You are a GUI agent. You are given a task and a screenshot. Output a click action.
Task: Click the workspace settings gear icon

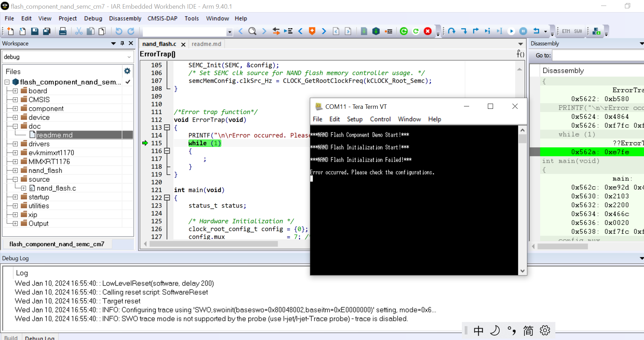click(127, 71)
